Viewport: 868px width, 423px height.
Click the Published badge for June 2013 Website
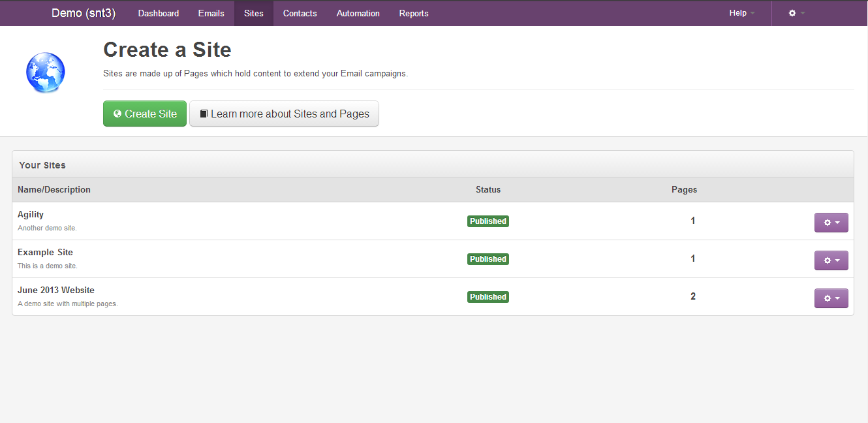click(x=488, y=297)
